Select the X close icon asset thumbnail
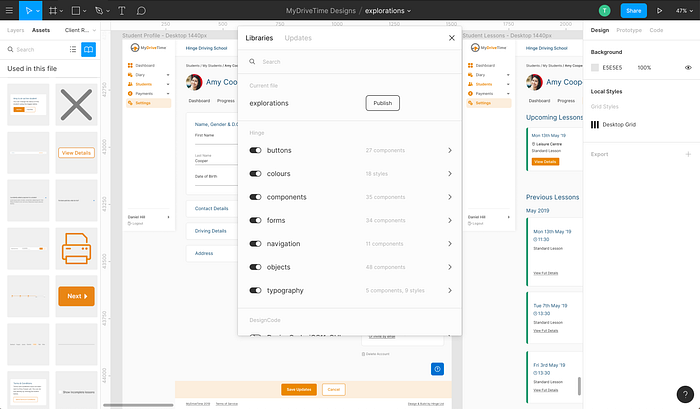Image resolution: width=700 pixels, height=409 pixels. tap(76, 105)
